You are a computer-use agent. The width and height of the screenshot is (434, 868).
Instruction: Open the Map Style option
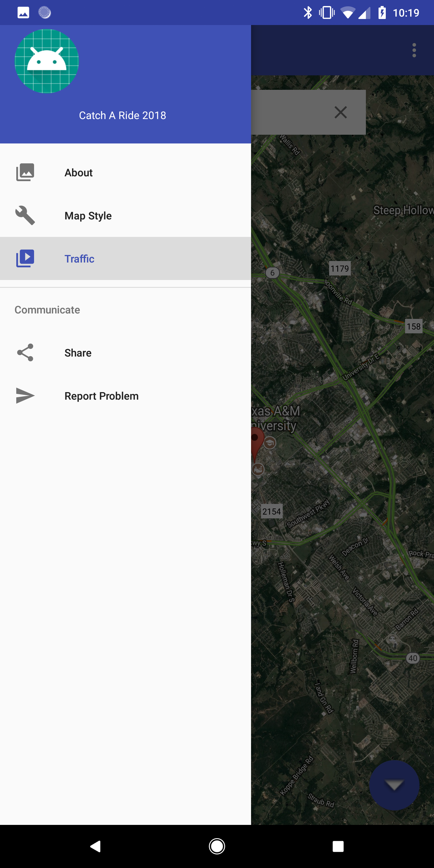tap(125, 216)
